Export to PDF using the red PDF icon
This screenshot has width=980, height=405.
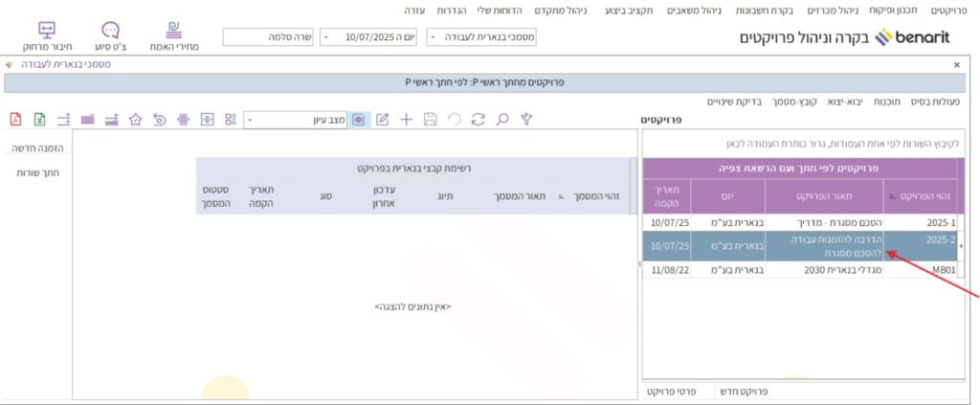coord(15,120)
